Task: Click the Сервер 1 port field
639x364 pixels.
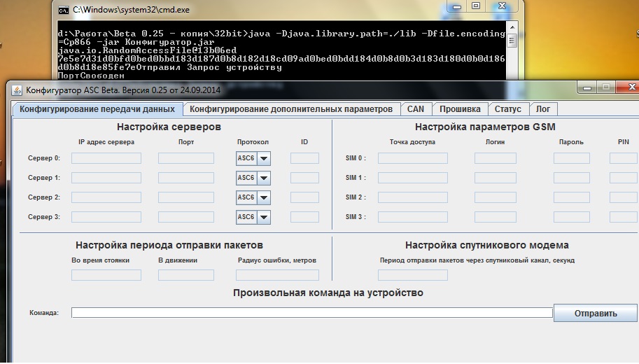Action: click(x=186, y=178)
